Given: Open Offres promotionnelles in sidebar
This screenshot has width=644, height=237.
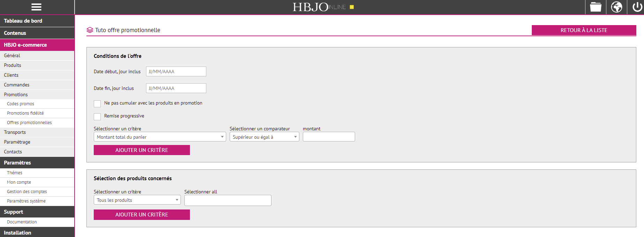Looking at the screenshot, I should (x=29, y=123).
